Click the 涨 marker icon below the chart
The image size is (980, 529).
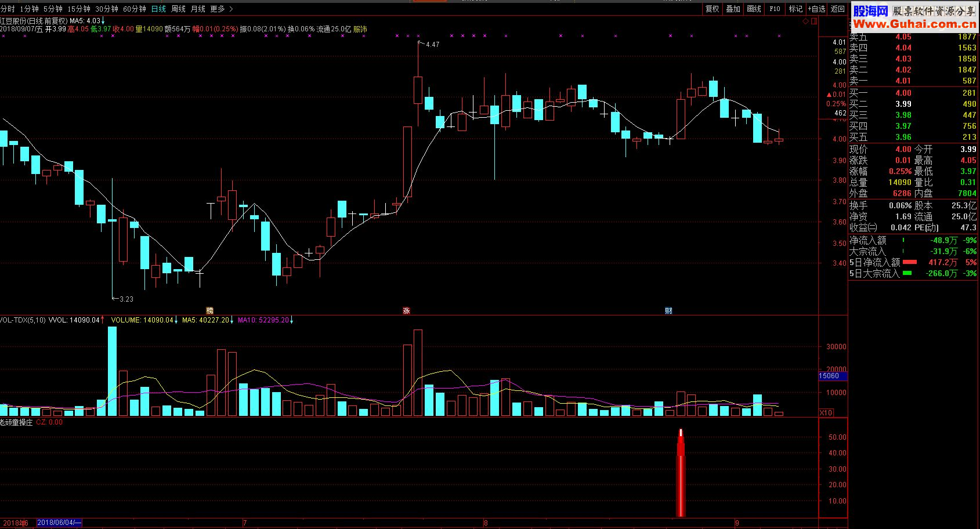[x=406, y=311]
